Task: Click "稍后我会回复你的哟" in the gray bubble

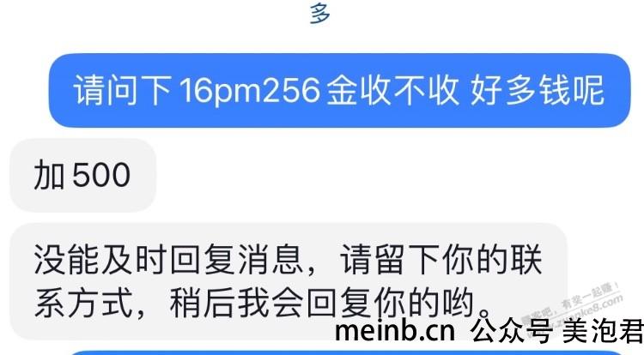Action: (x=322, y=304)
